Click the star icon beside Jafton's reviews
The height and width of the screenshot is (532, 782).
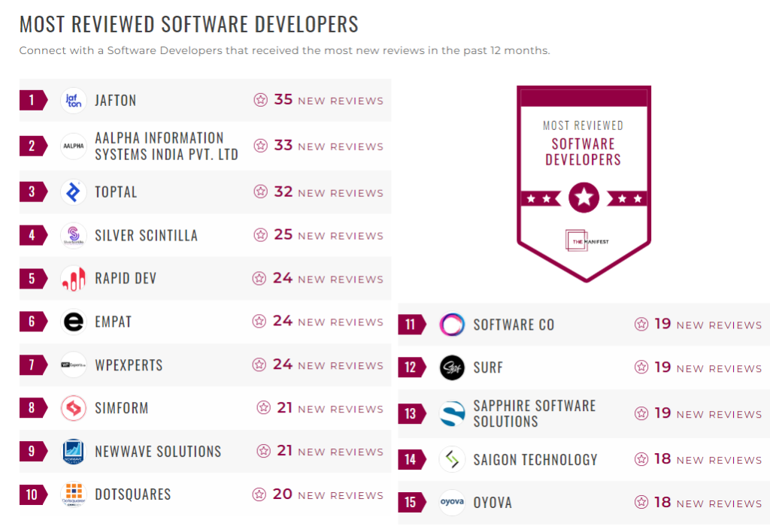262,99
